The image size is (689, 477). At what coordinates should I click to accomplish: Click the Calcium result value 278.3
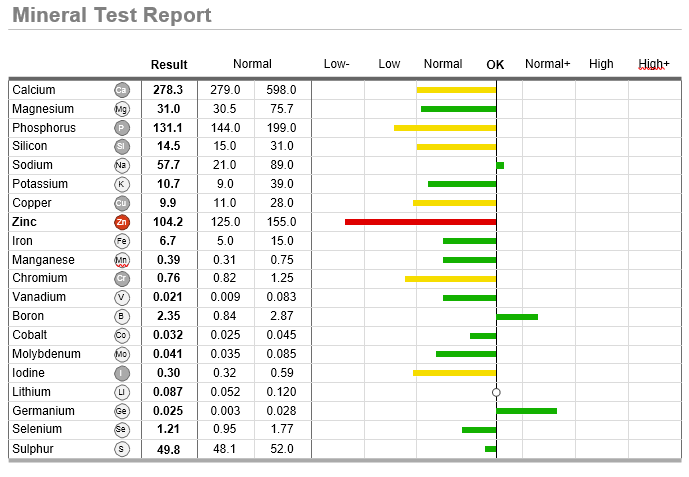168,90
